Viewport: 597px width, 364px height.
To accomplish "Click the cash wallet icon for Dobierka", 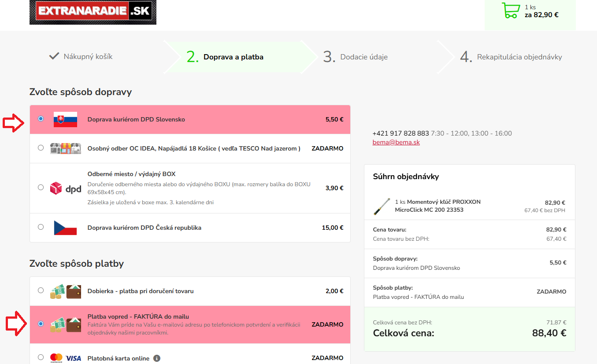I will coord(65,291).
